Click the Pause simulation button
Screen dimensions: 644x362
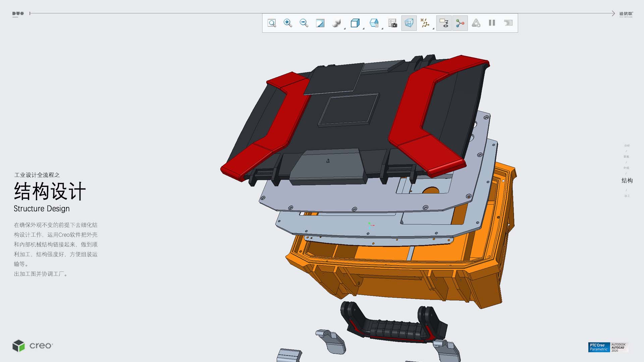(492, 23)
